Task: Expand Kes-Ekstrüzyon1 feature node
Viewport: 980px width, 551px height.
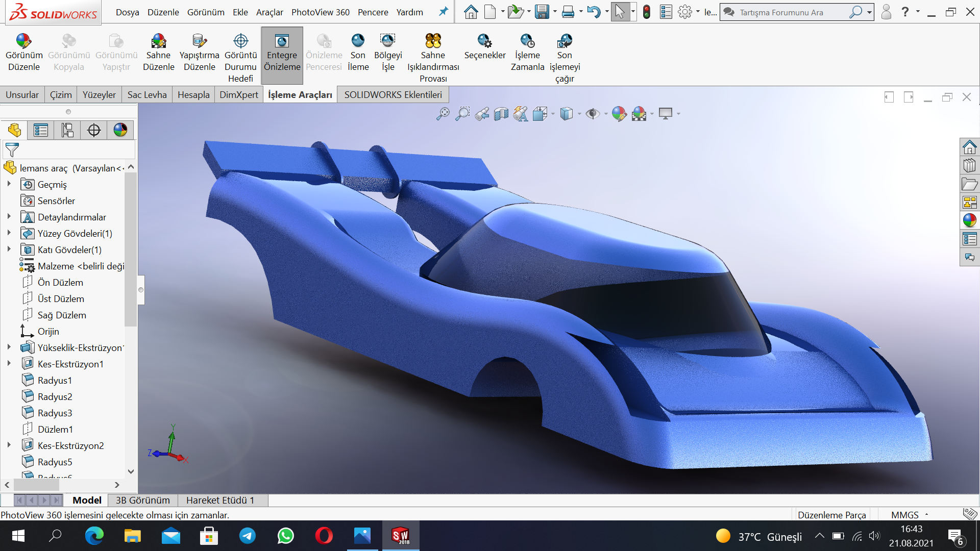Action: pyautogui.click(x=9, y=364)
